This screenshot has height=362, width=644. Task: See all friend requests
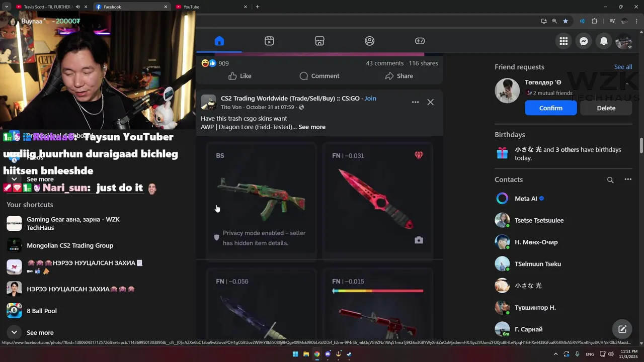pyautogui.click(x=623, y=67)
